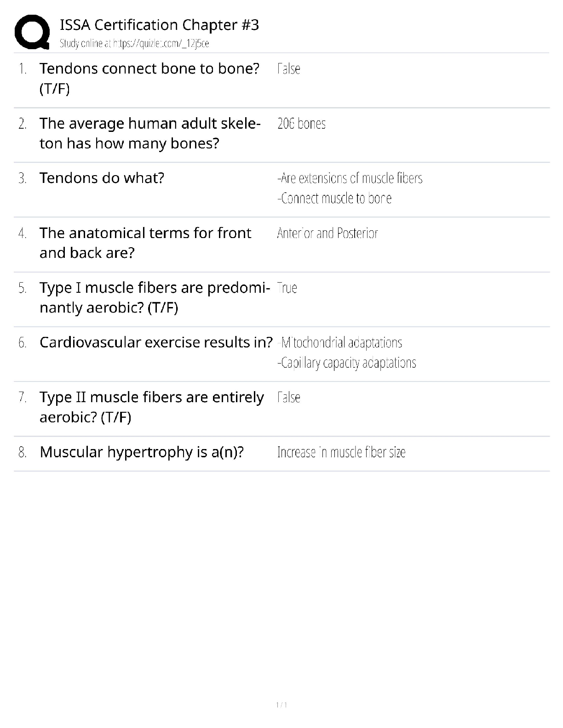Click the ISSA Certification Chapter #3 title
This screenshot has width=563, height=728.
(159, 25)
